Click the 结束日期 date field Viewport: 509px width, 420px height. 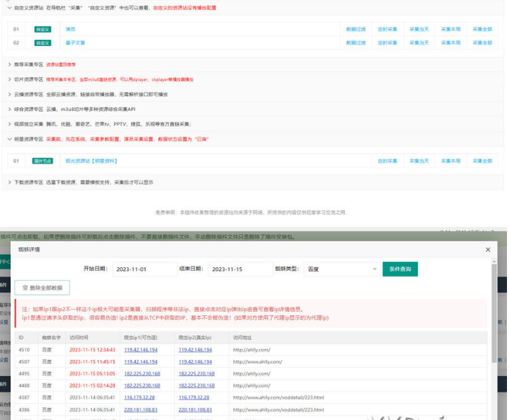(x=241, y=269)
